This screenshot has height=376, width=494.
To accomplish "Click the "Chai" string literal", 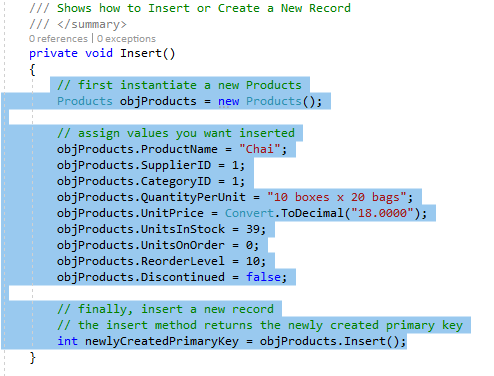I will (x=260, y=149).
